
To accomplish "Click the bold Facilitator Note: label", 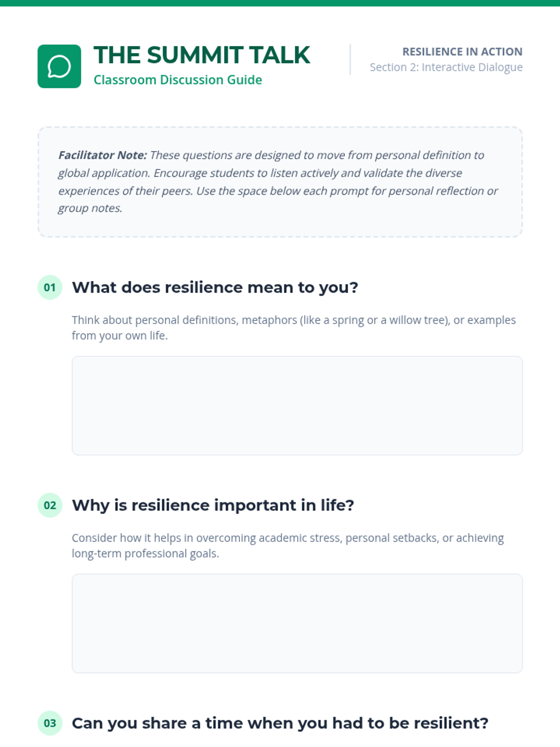I will pos(102,155).
